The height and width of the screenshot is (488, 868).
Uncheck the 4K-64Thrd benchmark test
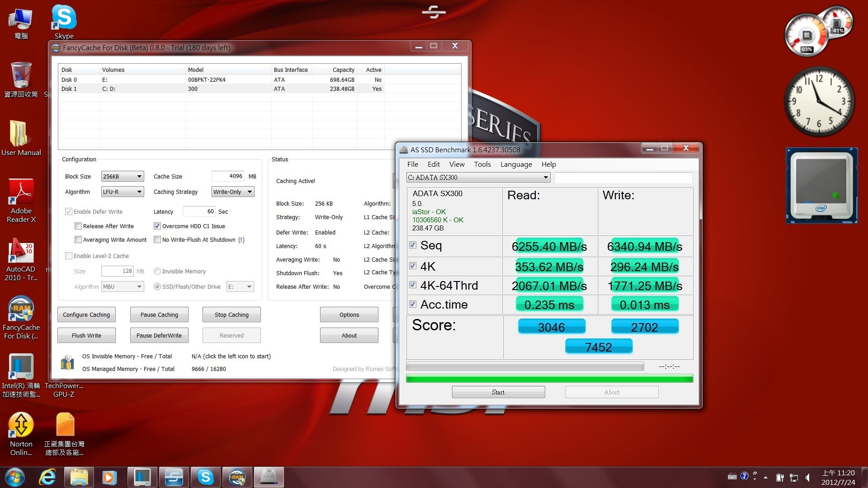click(x=413, y=285)
